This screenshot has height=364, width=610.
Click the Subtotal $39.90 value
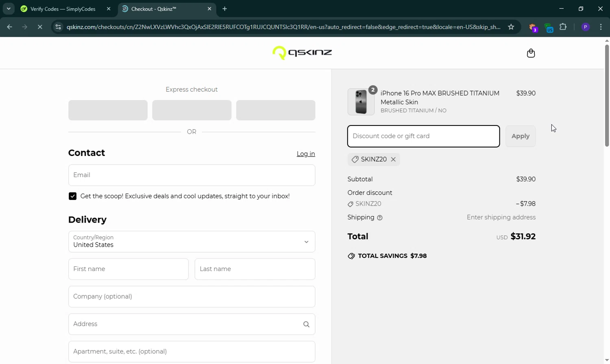(x=526, y=179)
